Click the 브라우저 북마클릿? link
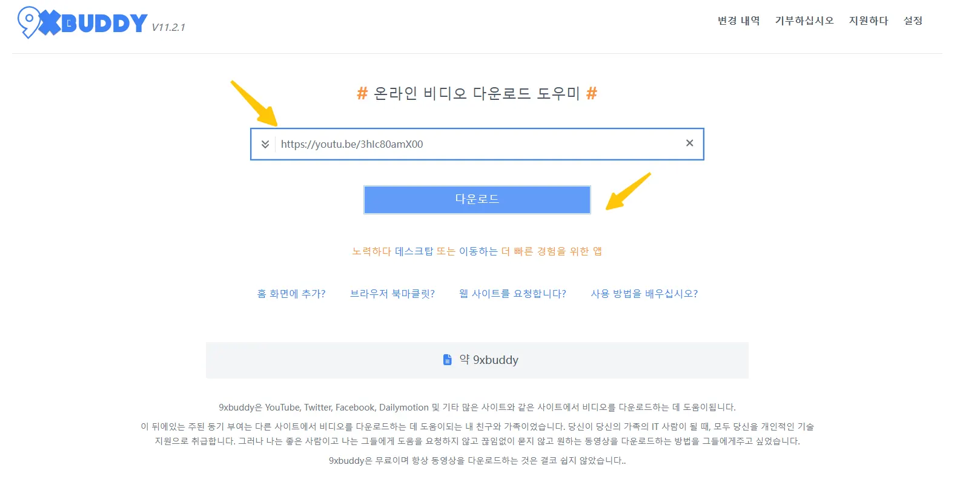This screenshot has width=980, height=482. click(x=392, y=294)
